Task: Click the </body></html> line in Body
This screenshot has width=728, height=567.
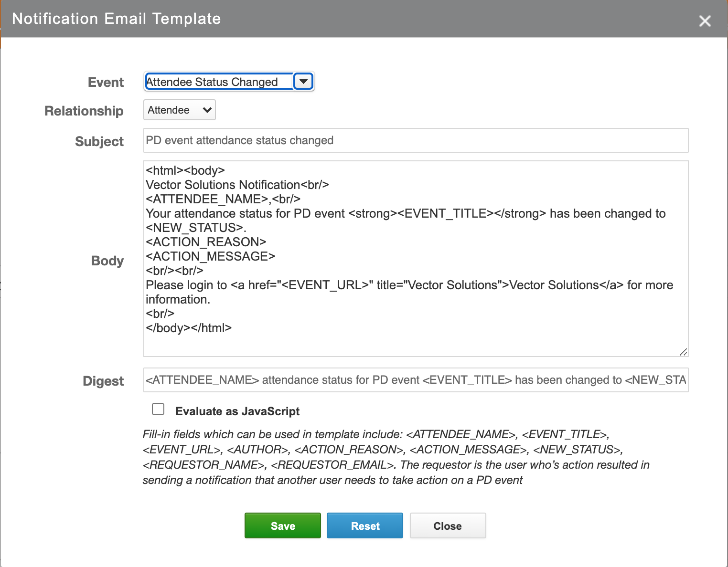Action: point(189,328)
